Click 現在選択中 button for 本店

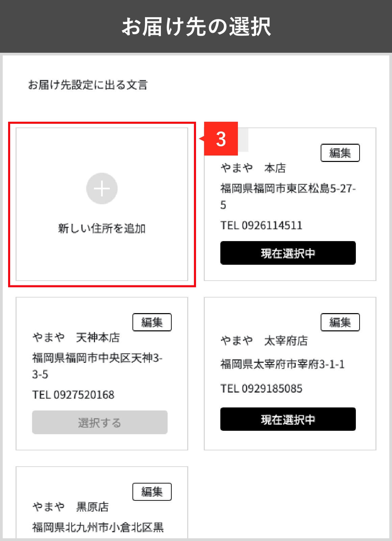(x=288, y=253)
